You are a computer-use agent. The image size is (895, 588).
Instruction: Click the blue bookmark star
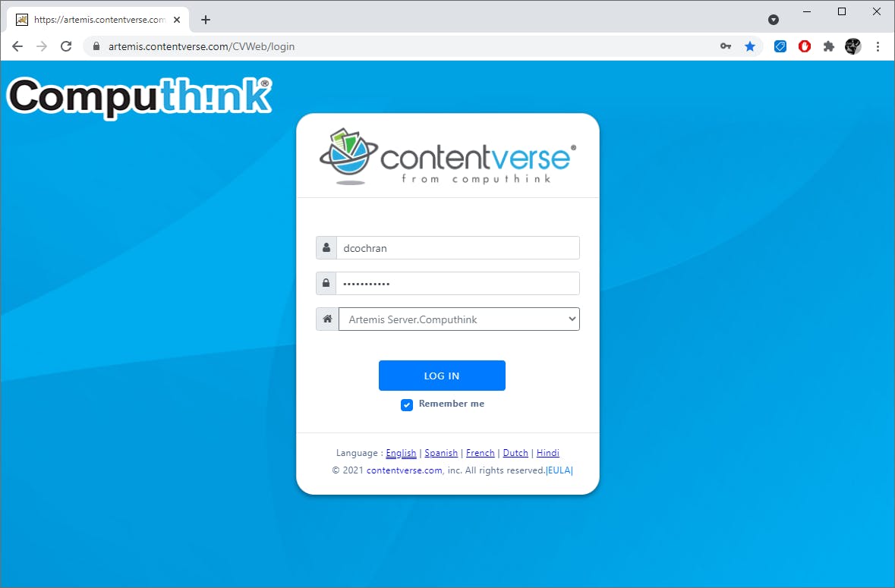(x=750, y=46)
